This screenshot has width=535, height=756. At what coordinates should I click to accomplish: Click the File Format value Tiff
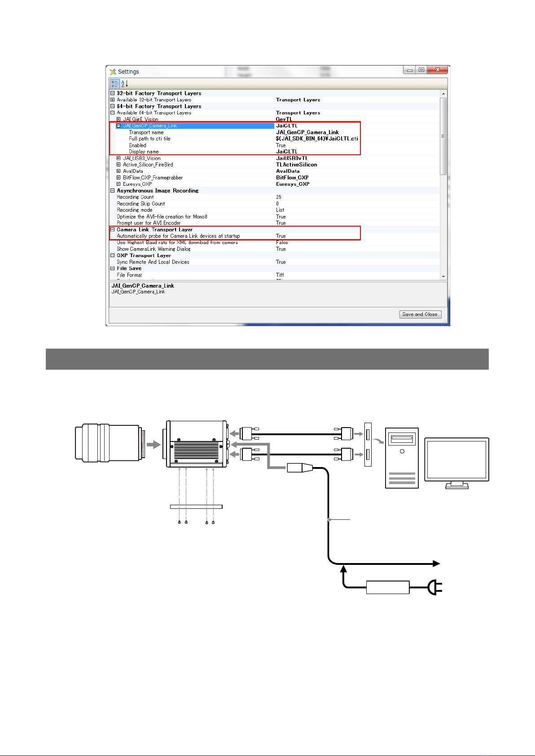click(x=280, y=275)
